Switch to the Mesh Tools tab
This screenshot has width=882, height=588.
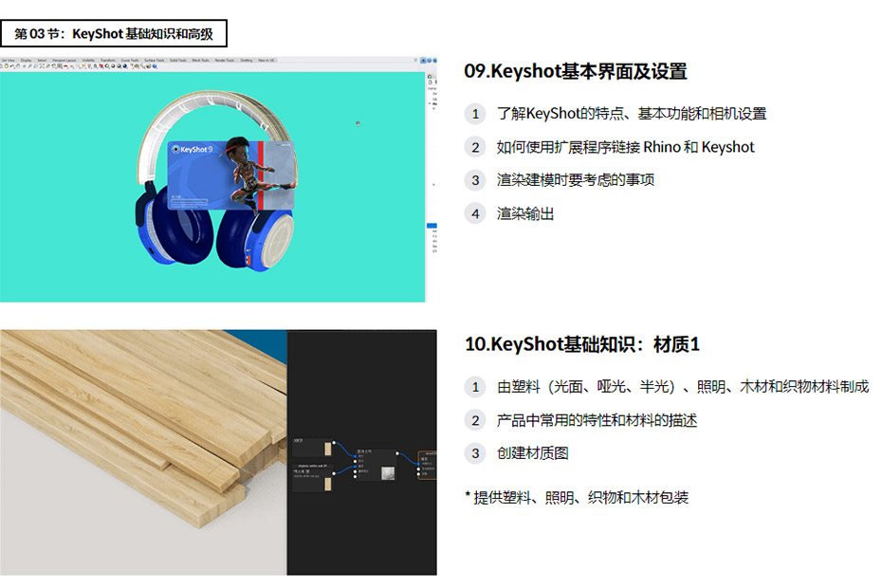(201, 60)
